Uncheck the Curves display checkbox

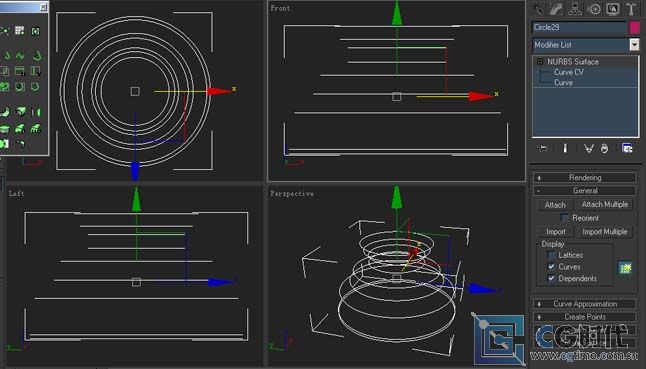click(x=551, y=267)
